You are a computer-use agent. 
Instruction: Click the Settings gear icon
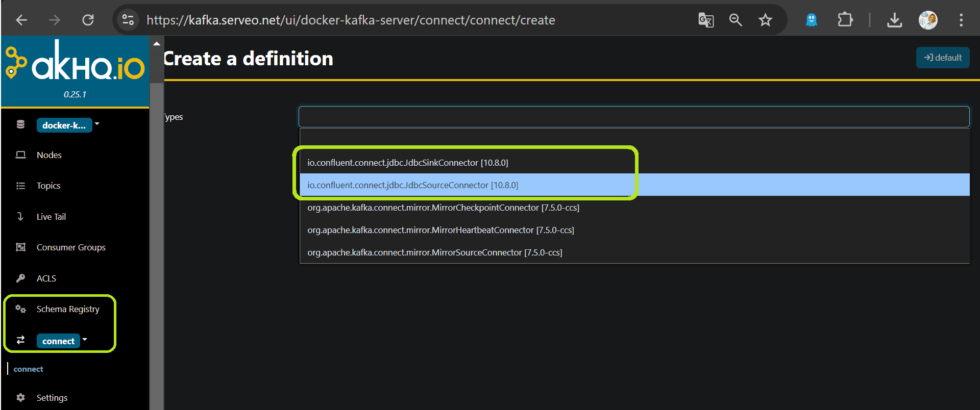20,397
